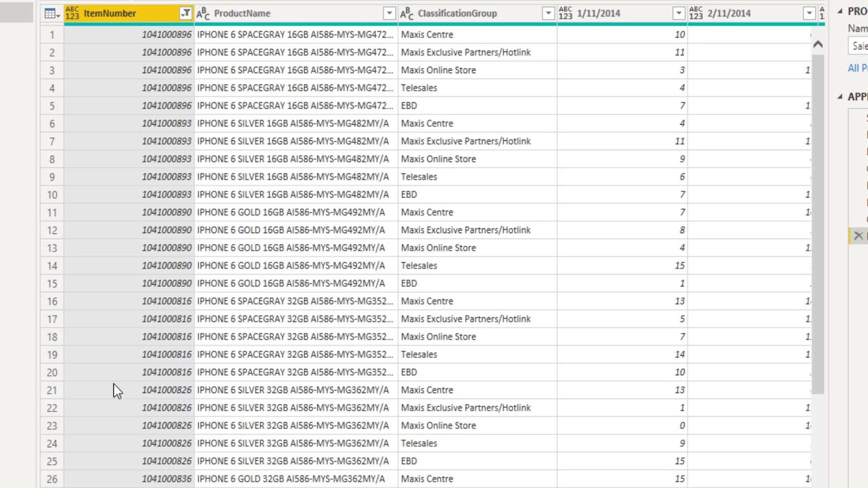Open 2/11/2014 column filter dropdown
The image size is (868, 488).
click(x=809, y=14)
